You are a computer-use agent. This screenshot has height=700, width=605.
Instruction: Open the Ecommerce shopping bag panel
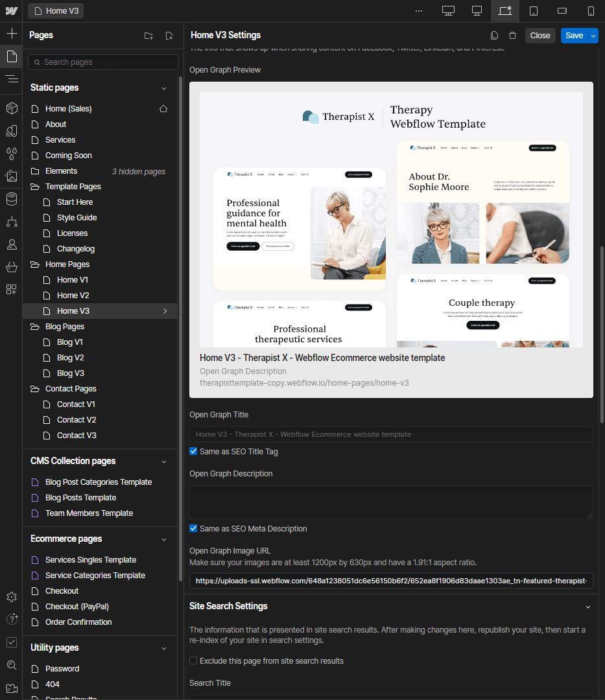coord(12,267)
